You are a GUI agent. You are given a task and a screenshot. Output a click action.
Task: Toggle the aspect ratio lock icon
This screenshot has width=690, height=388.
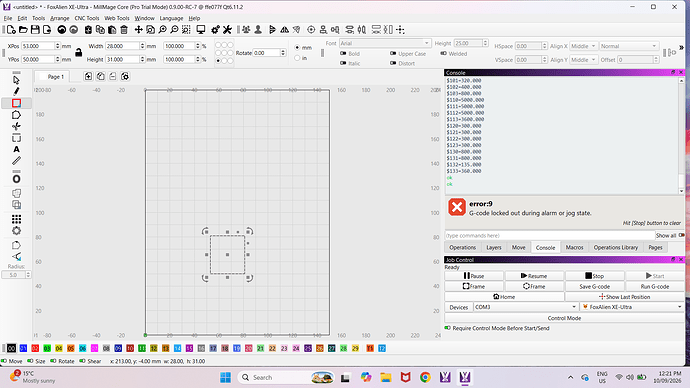[x=78, y=52]
